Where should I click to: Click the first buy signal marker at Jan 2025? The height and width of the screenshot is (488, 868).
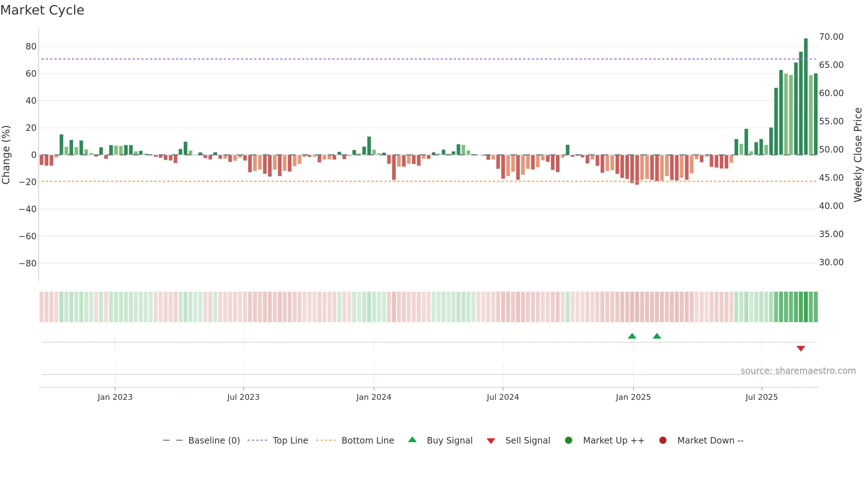coord(632,336)
